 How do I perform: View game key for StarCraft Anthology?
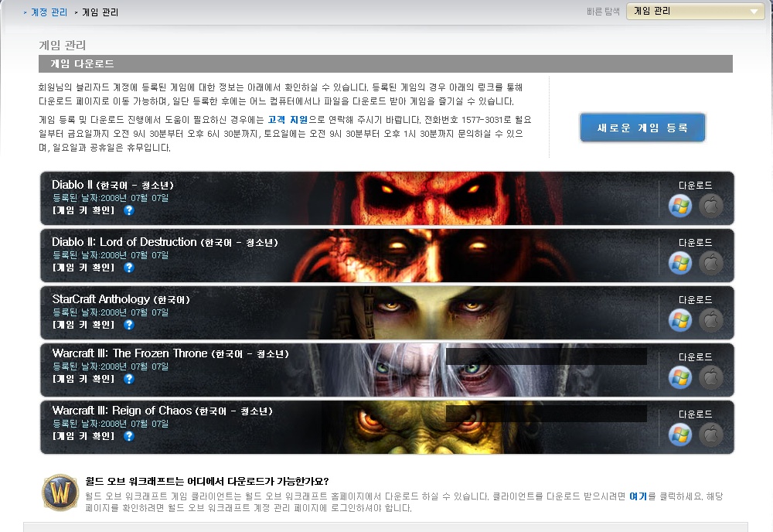tap(83, 325)
